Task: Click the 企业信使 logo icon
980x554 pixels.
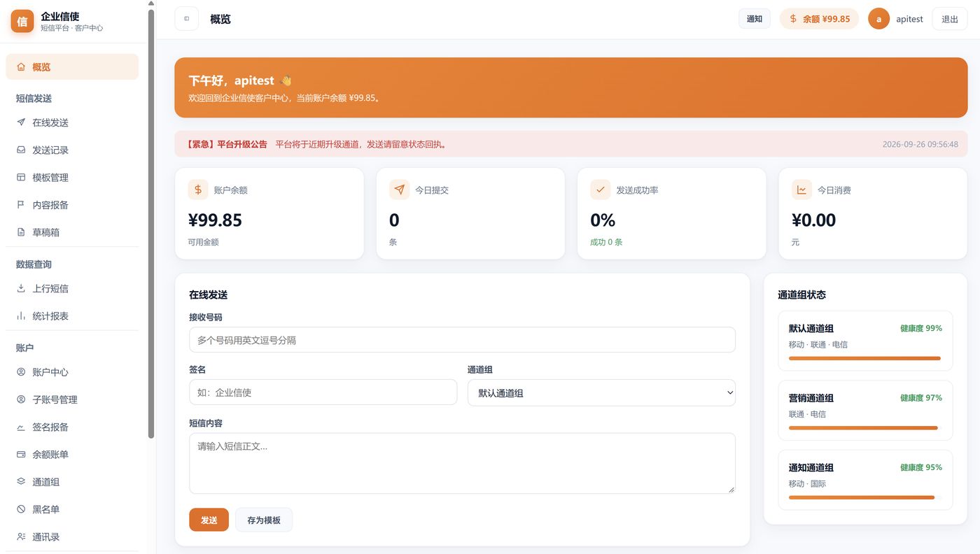Action: click(x=22, y=21)
